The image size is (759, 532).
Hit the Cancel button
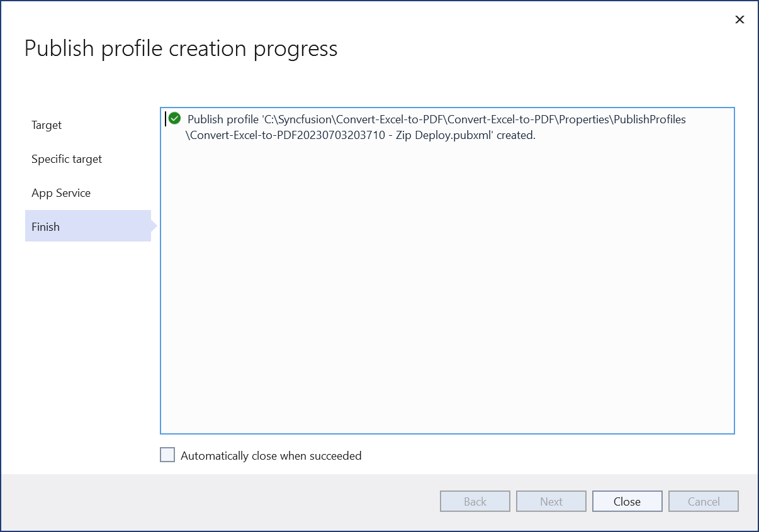click(703, 501)
